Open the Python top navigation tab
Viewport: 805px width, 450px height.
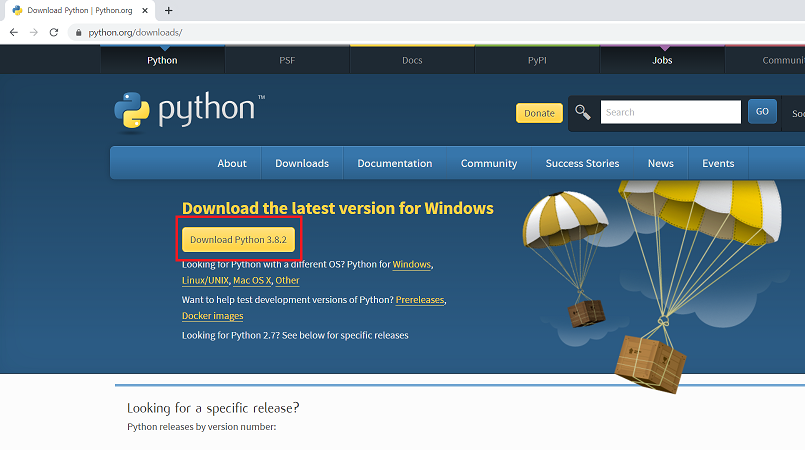[162, 60]
